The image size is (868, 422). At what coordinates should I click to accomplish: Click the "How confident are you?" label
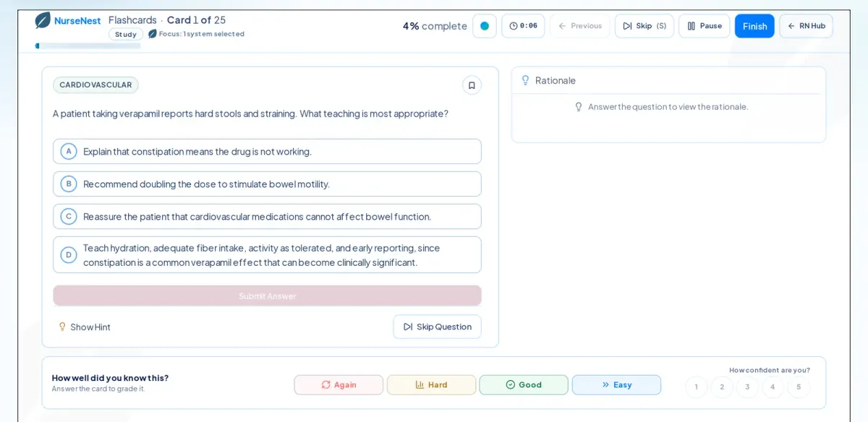(770, 370)
